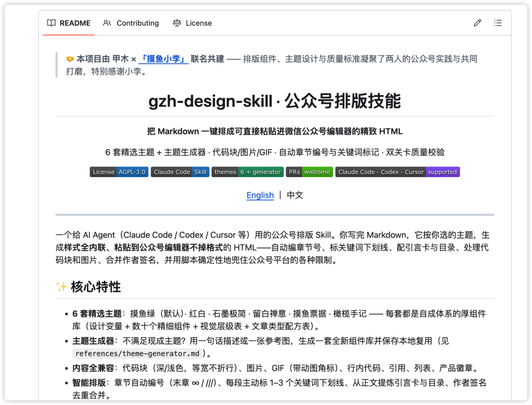Switch to the README tab
Image resolution: width=532 pixels, height=405 pixels.
[69, 23]
